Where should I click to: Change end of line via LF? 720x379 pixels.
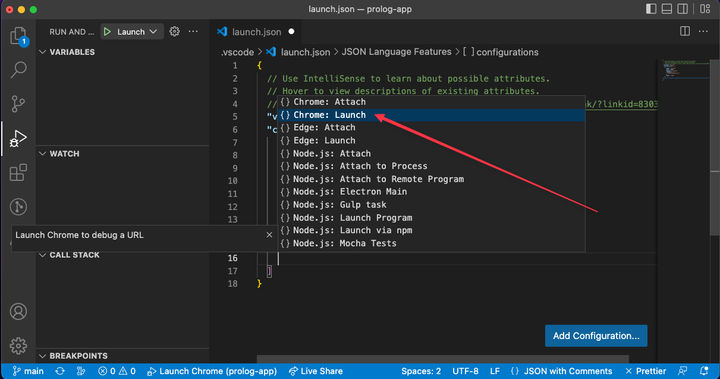pos(495,371)
